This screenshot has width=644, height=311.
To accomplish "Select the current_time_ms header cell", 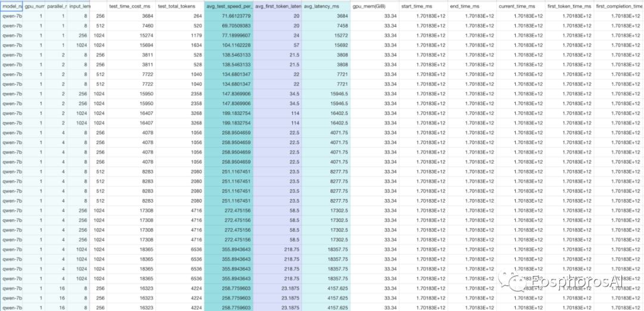I will (521, 6).
